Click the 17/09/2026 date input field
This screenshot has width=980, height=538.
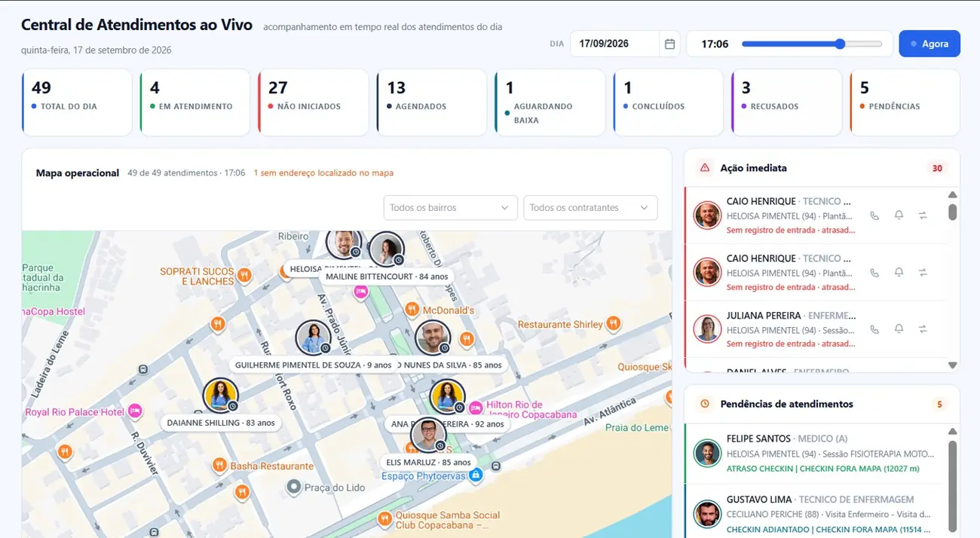(x=625, y=44)
